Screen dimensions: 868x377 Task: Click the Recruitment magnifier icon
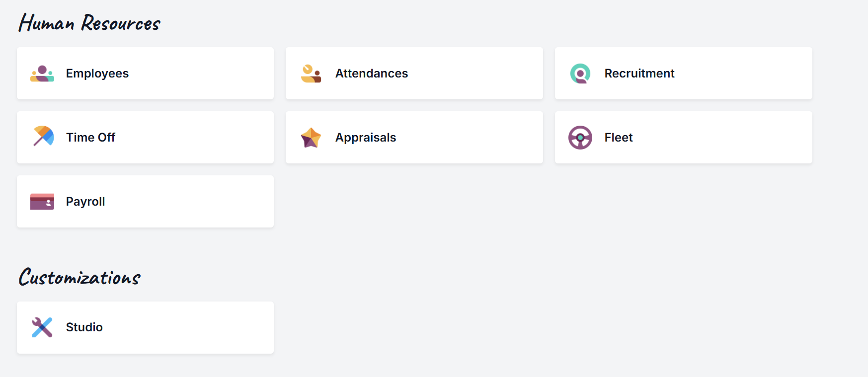coord(580,74)
